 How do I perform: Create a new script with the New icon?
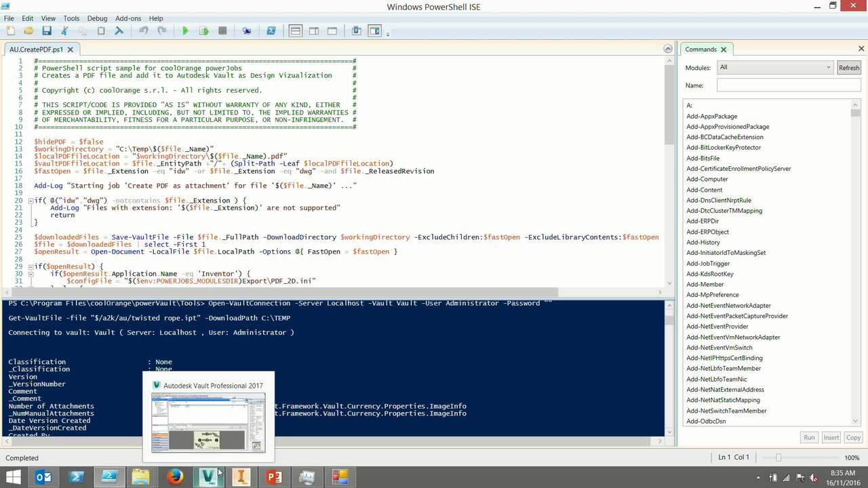pos(11,31)
